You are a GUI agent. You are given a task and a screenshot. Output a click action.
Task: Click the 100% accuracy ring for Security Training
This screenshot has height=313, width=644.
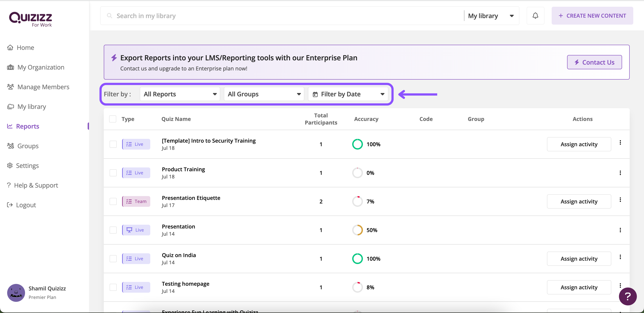pos(358,144)
